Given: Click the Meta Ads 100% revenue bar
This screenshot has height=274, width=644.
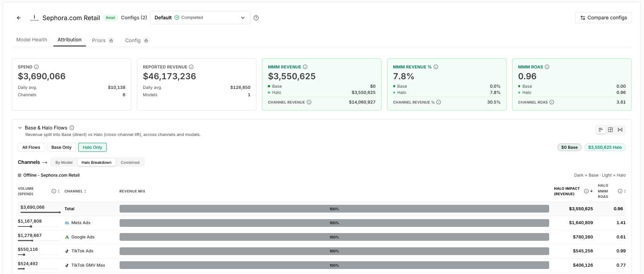Looking at the screenshot, I should coord(334,223).
